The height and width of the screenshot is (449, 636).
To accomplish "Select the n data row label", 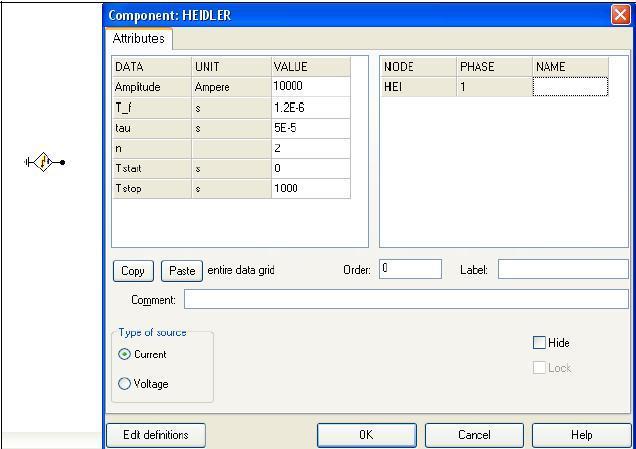I will [x=151, y=148].
